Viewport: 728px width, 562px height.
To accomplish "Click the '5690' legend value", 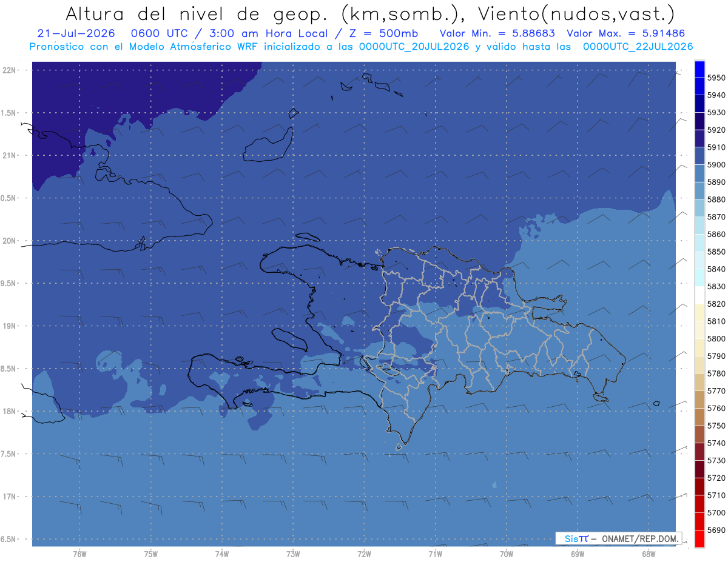I will click(x=716, y=530).
